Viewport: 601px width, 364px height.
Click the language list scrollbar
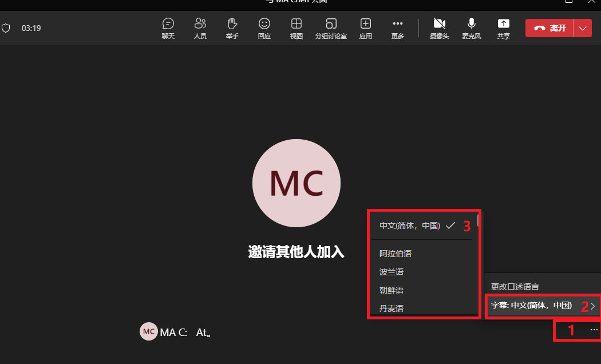[478, 220]
